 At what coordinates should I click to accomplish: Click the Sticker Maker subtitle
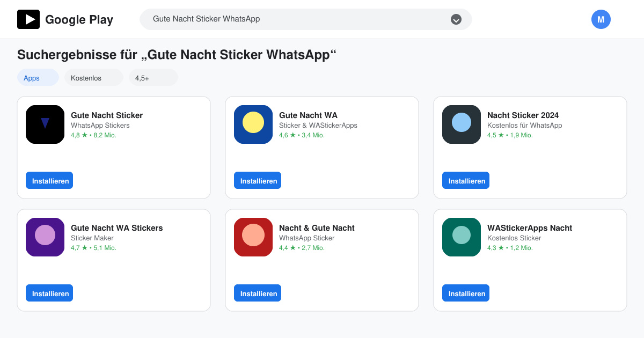[92, 238]
